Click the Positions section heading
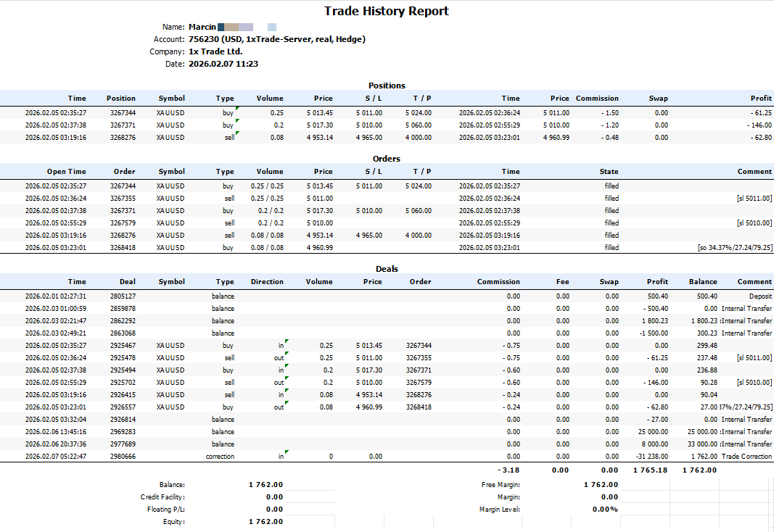Viewport: 774px width, 532px height. (x=387, y=86)
